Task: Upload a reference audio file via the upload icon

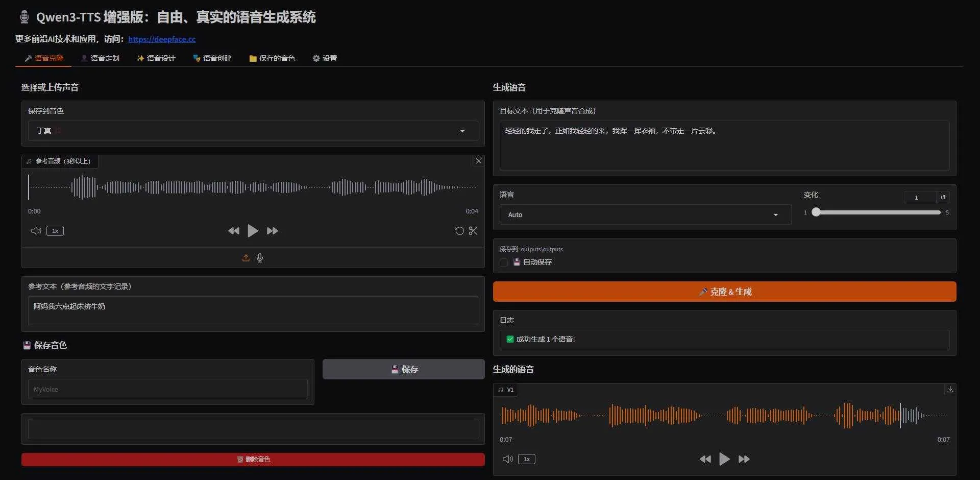Action: pyautogui.click(x=246, y=258)
